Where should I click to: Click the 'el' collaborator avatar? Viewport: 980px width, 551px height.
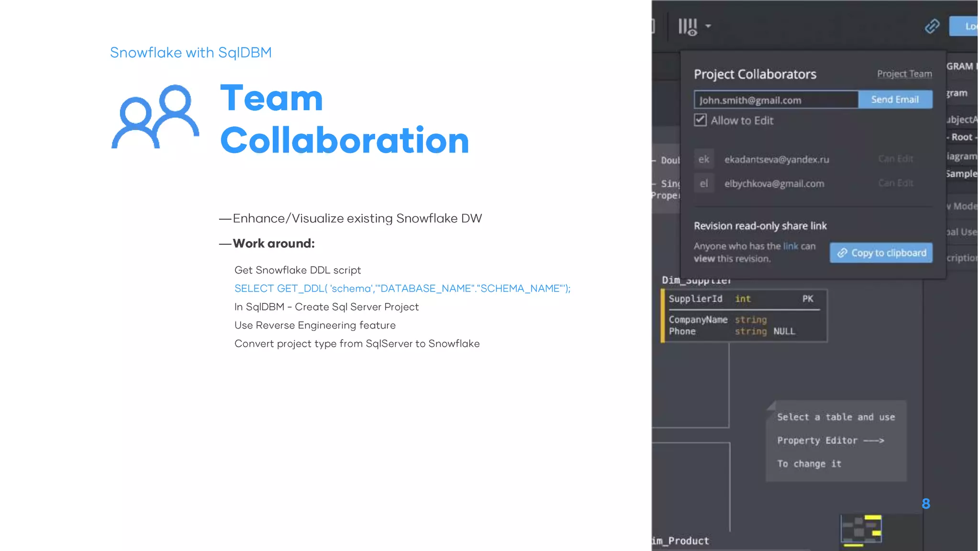[704, 183]
